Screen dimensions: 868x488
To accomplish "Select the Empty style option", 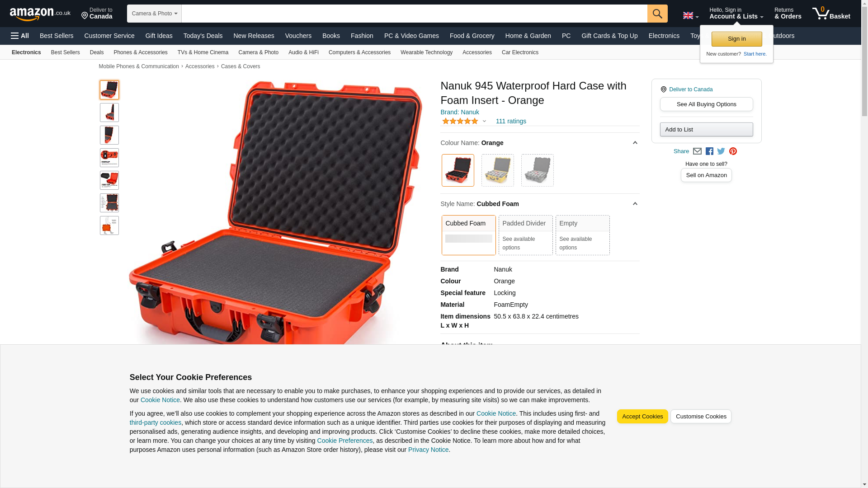I will [x=582, y=235].
